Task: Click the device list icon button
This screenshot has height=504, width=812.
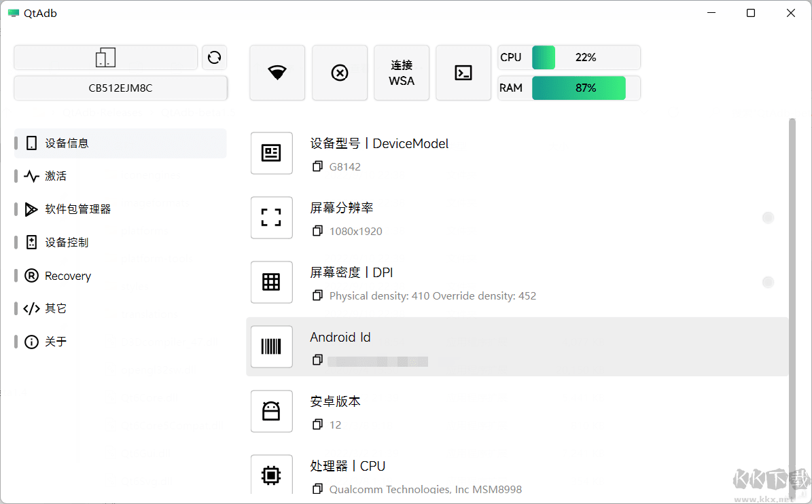Action: 105,57
